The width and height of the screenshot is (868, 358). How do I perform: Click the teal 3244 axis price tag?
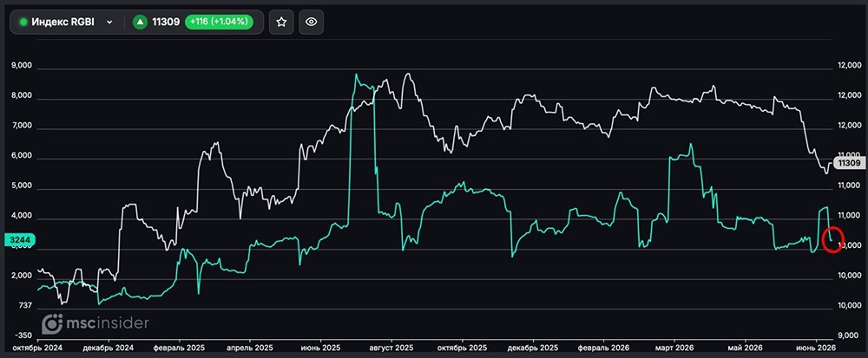coord(20,239)
